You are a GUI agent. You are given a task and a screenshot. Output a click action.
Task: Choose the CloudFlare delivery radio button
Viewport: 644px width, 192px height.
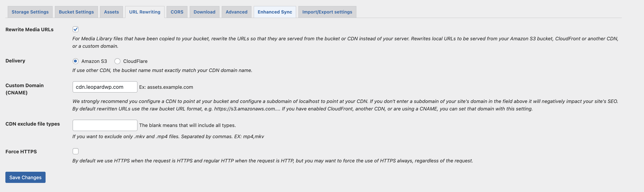coord(117,61)
